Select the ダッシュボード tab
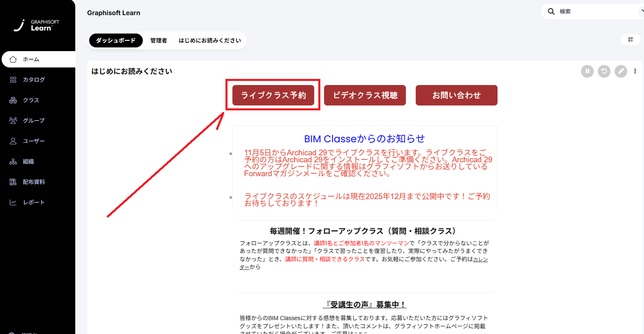This screenshot has width=644, height=334. pyautogui.click(x=116, y=40)
